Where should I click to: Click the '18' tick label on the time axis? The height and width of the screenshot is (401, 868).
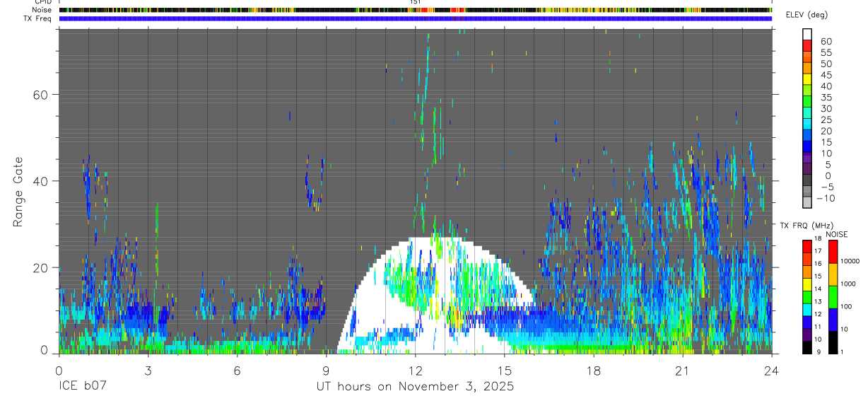[594, 371]
